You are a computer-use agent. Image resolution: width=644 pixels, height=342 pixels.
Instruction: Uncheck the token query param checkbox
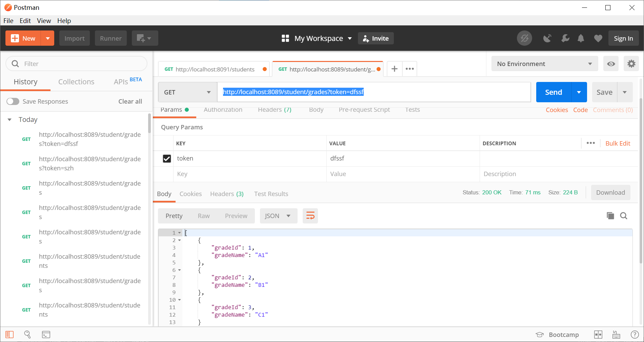(167, 158)
